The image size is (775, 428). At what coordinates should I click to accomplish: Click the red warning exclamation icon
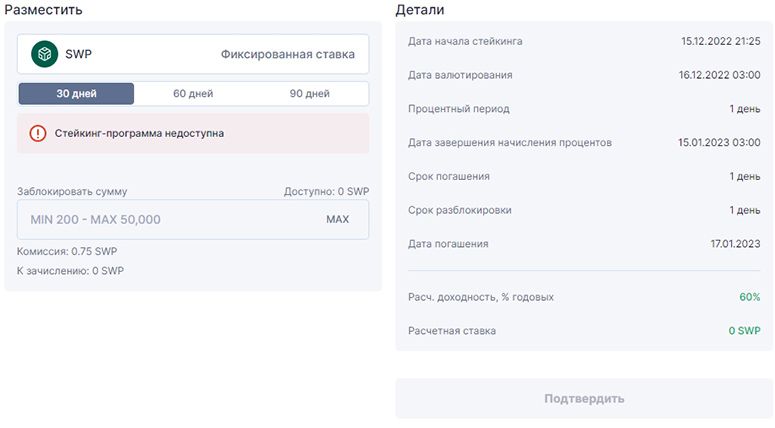point(38,133)
